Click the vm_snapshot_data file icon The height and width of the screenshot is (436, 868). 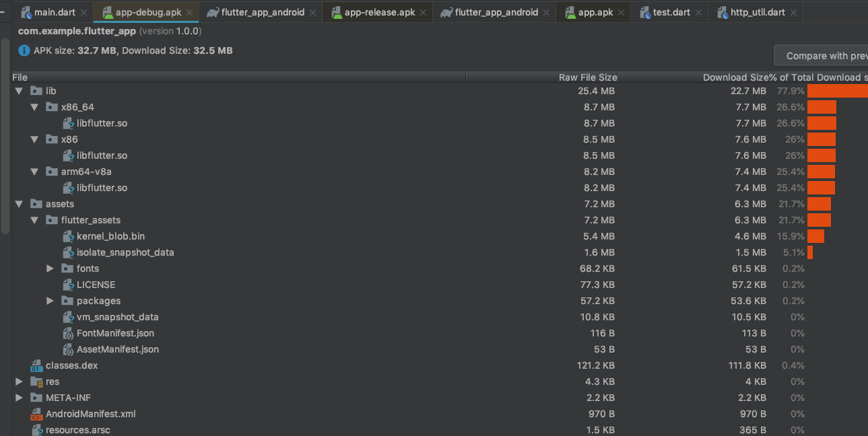67,317
